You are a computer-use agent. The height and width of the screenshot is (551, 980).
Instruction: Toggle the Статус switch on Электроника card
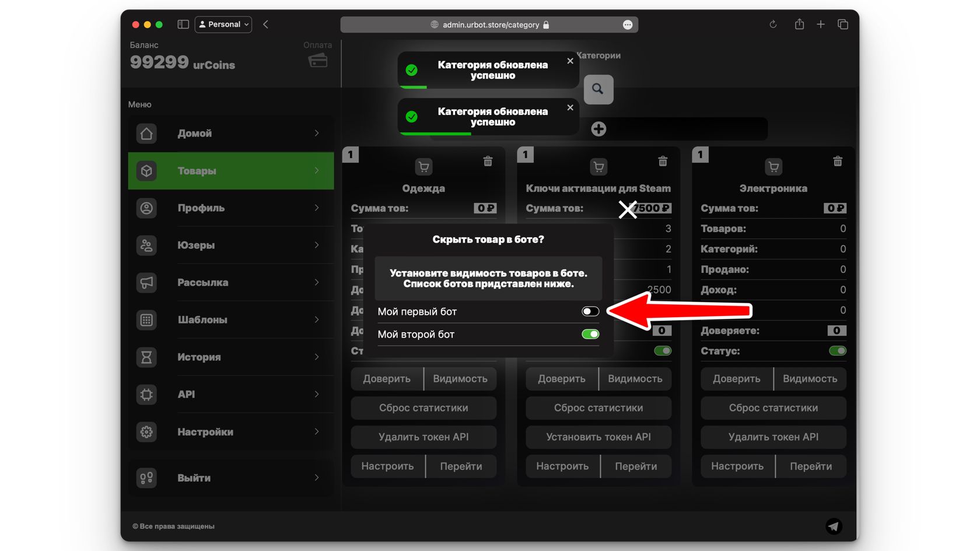tap(837, 351)
